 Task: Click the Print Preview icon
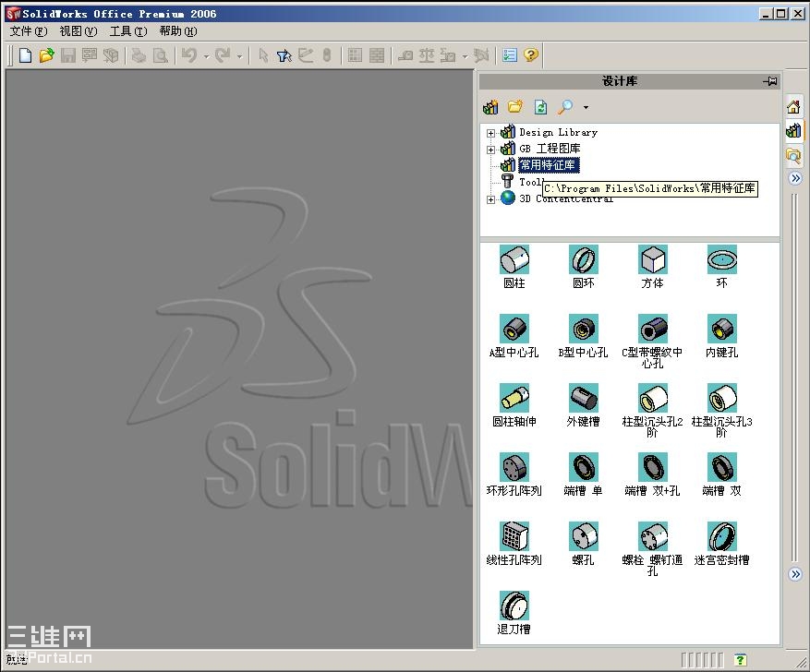(x=161, y=55)
